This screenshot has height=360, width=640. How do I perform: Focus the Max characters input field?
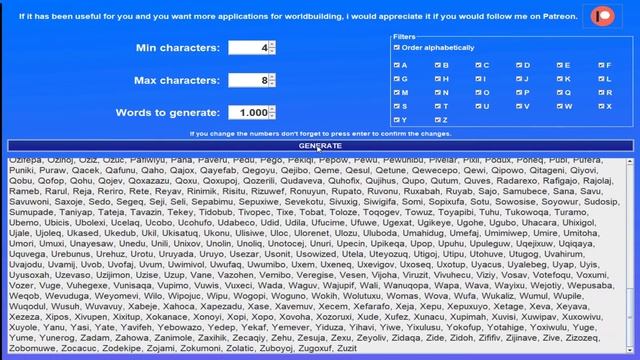[248, 80]
